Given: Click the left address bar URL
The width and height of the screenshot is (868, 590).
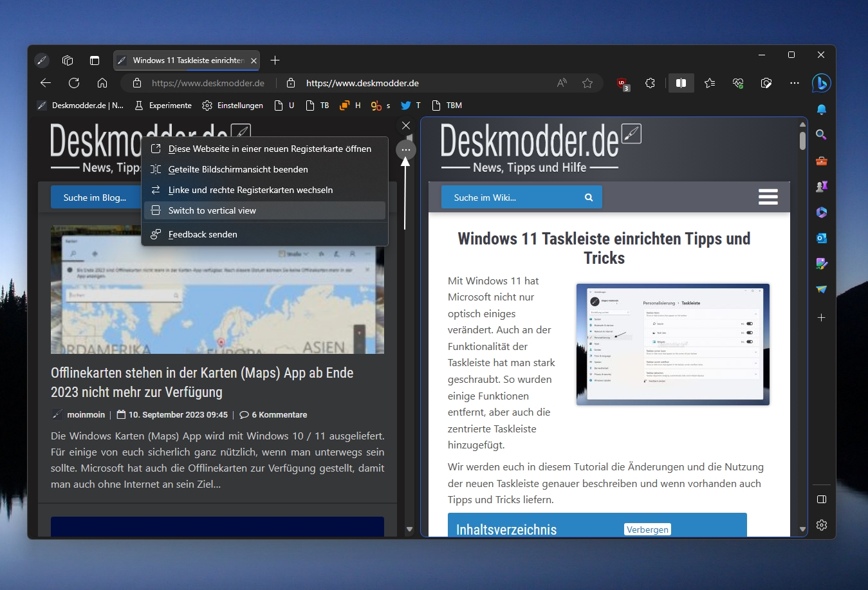Looking at the screenshot, I should click(208, 83).
